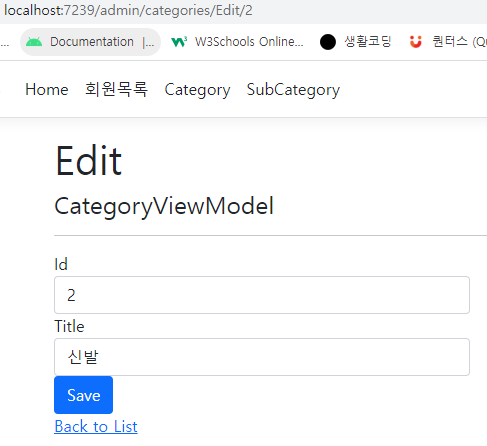Open the Documentation bookmark

tap(90, 42)
